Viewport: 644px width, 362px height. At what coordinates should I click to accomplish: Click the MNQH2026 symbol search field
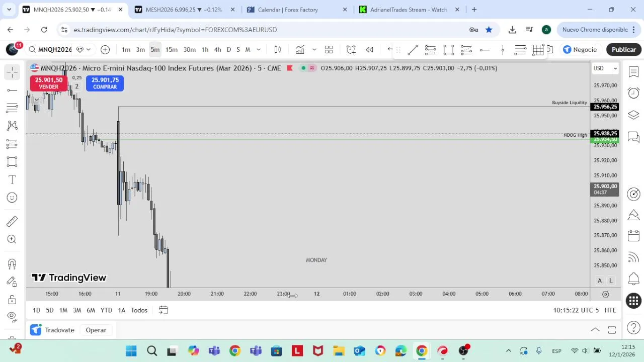tap(50, 49)
